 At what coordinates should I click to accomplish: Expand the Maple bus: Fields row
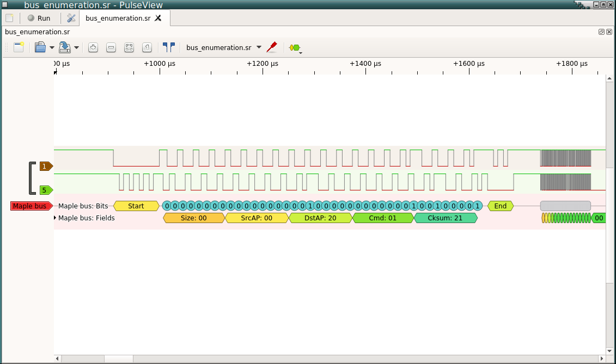[x=56, y=218]
